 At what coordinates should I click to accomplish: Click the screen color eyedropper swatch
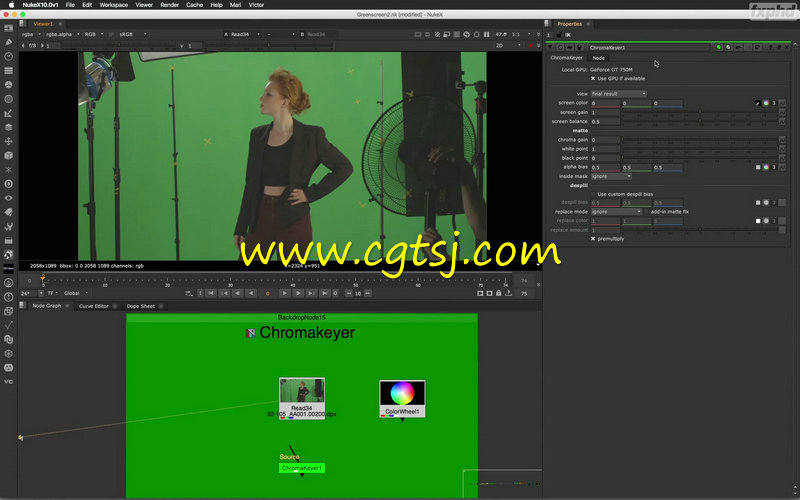click(758, 103)
